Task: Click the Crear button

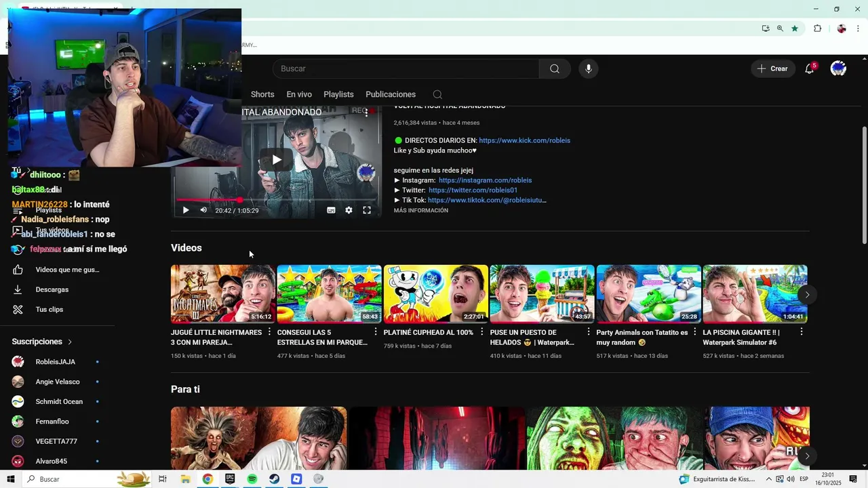Action: pos(773,68)
